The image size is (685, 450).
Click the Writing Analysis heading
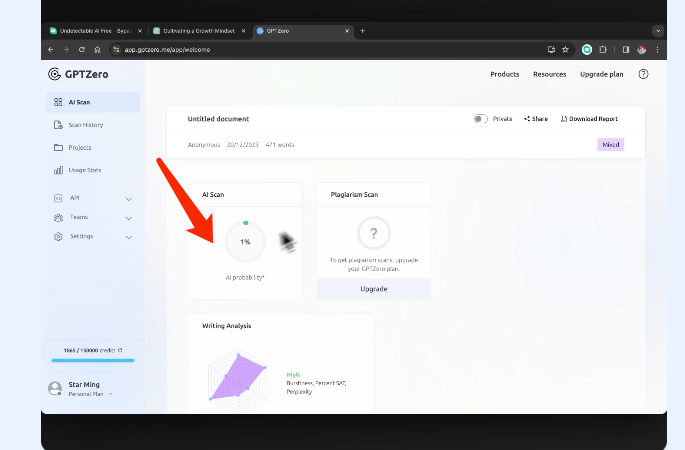[x=227, y=326]
